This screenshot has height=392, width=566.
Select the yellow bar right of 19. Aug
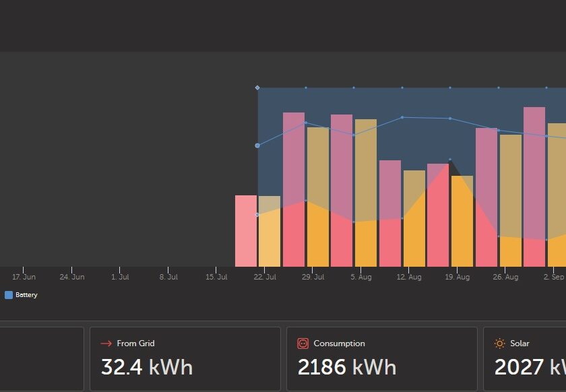(x=462, y=221)
